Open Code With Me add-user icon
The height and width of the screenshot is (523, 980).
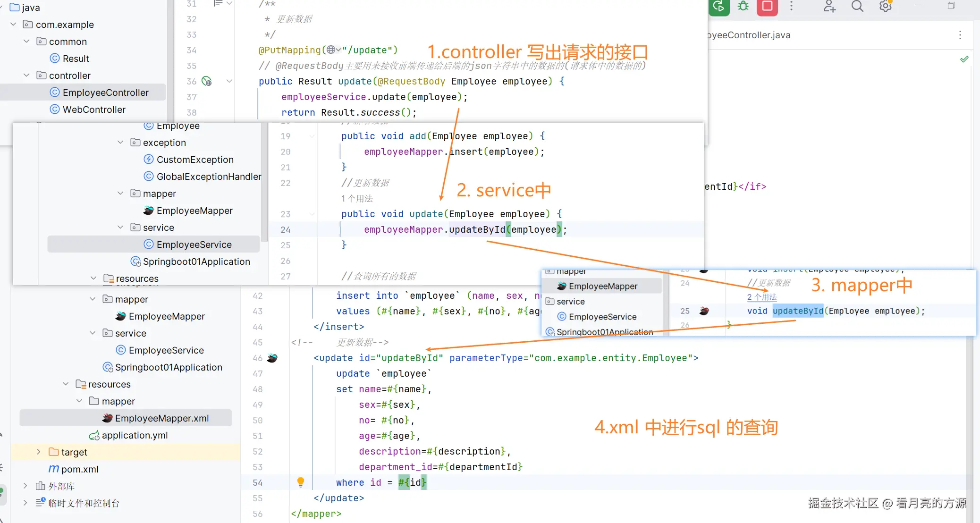(829, 6)
